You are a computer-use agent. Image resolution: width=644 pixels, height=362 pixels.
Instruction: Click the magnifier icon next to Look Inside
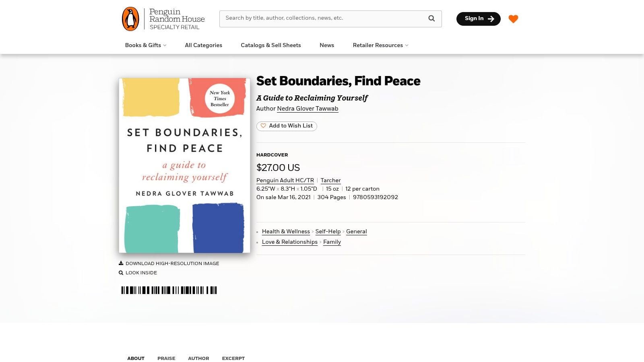121,273
